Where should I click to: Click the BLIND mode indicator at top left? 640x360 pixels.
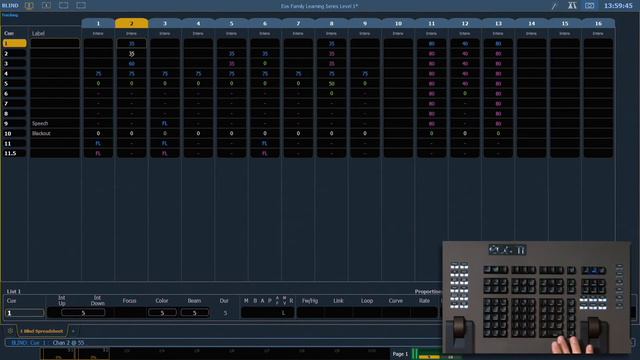[10, 6]
